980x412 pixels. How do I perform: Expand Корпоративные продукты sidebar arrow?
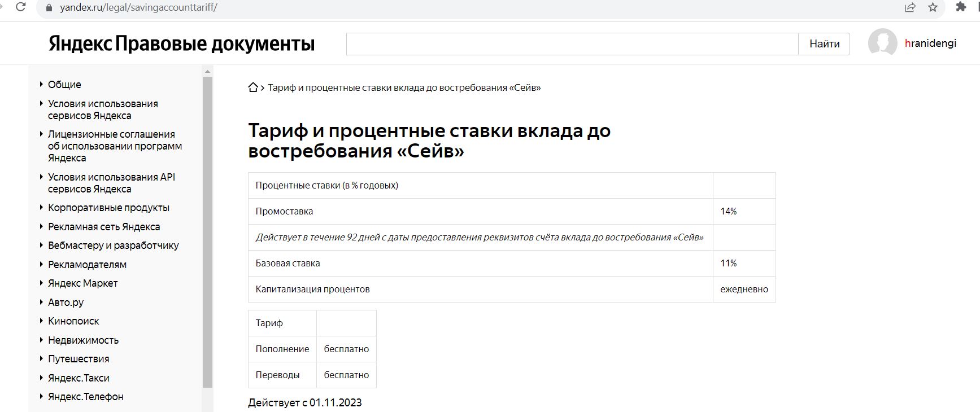click(41, 207)
